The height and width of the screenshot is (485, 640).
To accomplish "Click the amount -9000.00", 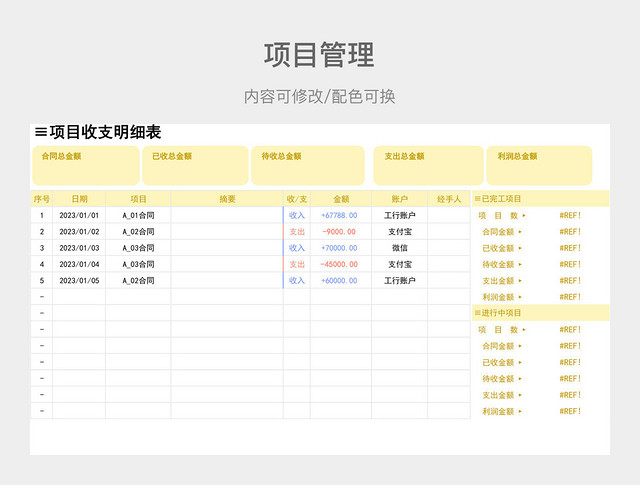I will pos(339,231).
